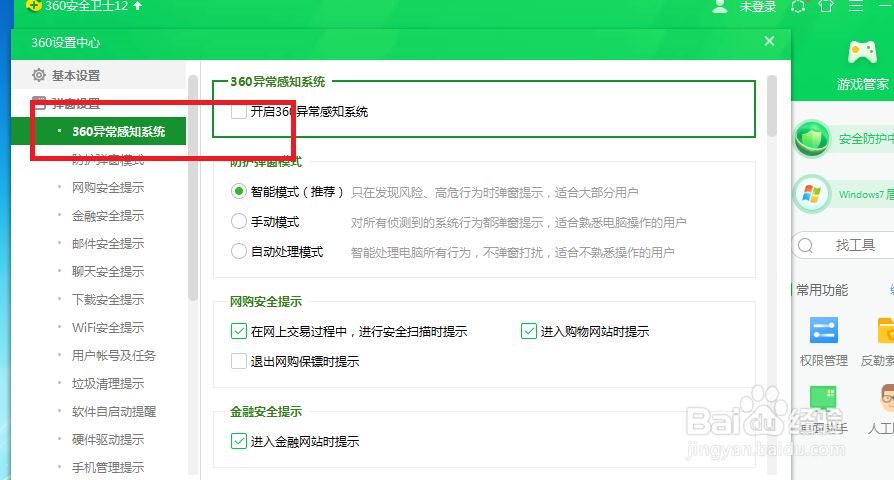Open 邮件安全提示 sidebar item

click(x=108, y=243)
